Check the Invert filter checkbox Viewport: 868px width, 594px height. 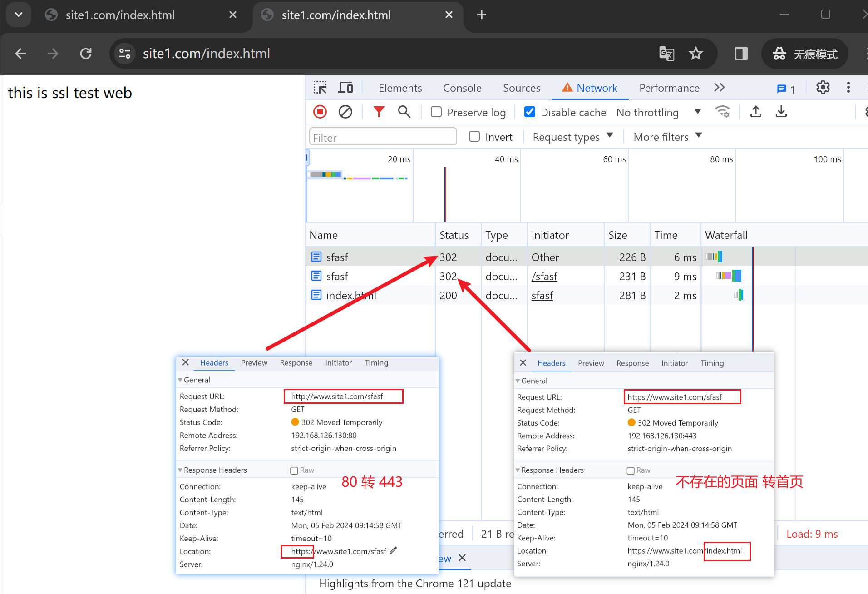pyautogui.click(x=474, y=137)
